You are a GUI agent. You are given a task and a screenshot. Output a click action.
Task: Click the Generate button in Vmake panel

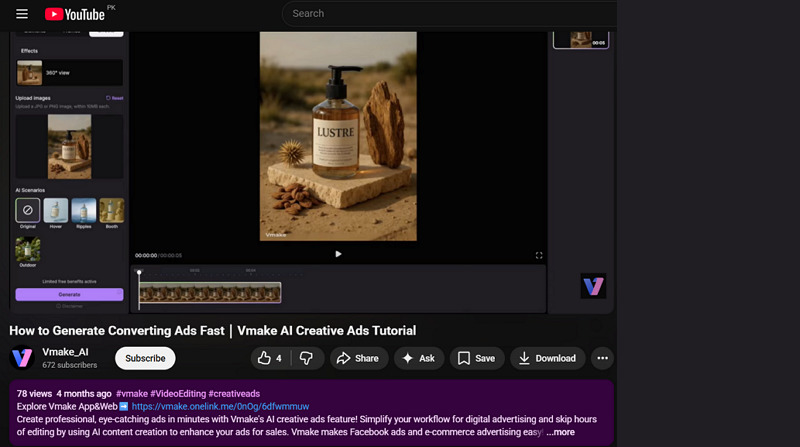click(x=69, y=294)
